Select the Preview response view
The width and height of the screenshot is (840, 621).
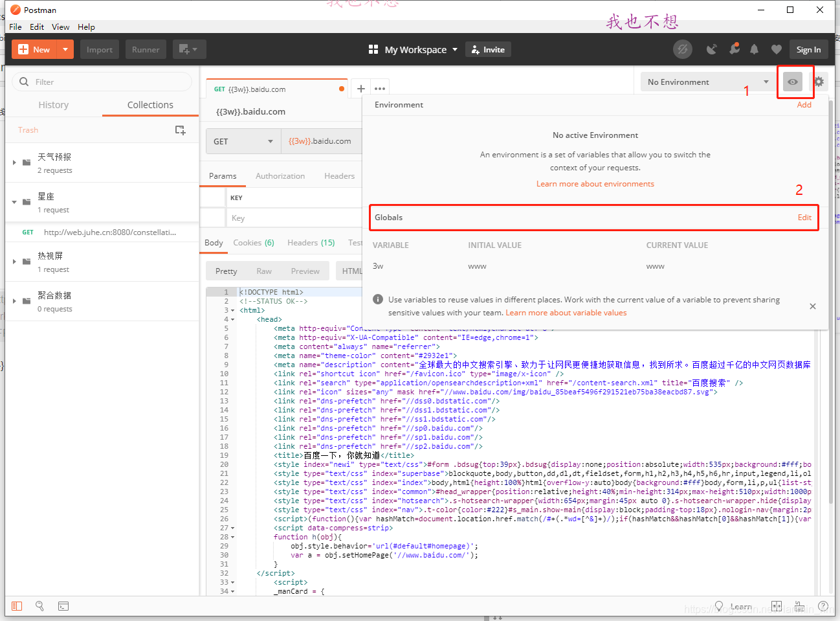pyautogui.click(x=305, y=271)
